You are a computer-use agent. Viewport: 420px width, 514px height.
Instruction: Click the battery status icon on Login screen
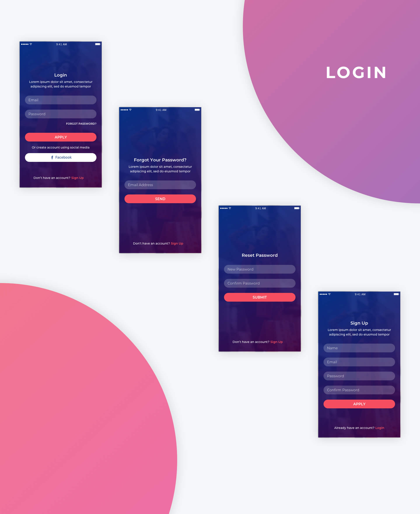pos(97,44)
